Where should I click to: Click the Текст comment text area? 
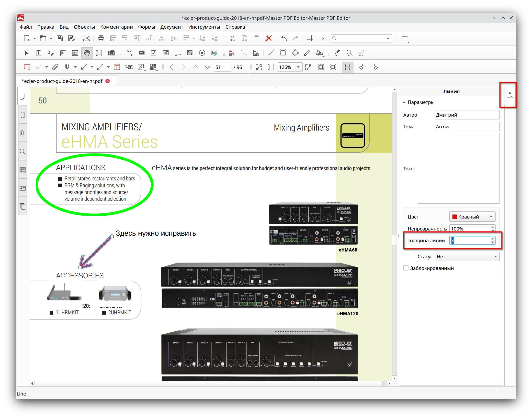(x=458, y=168)
